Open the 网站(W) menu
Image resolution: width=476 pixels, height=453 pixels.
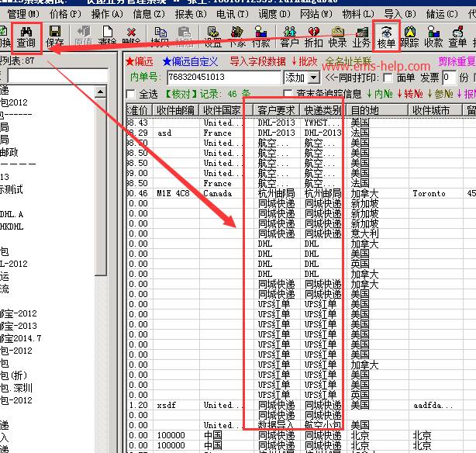click(316, 14)
